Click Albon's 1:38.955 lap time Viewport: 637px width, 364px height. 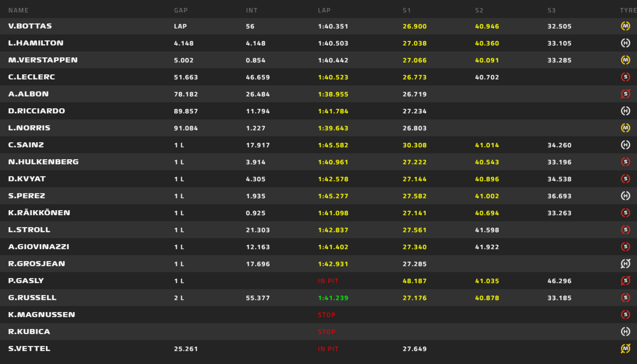point(333,94)
